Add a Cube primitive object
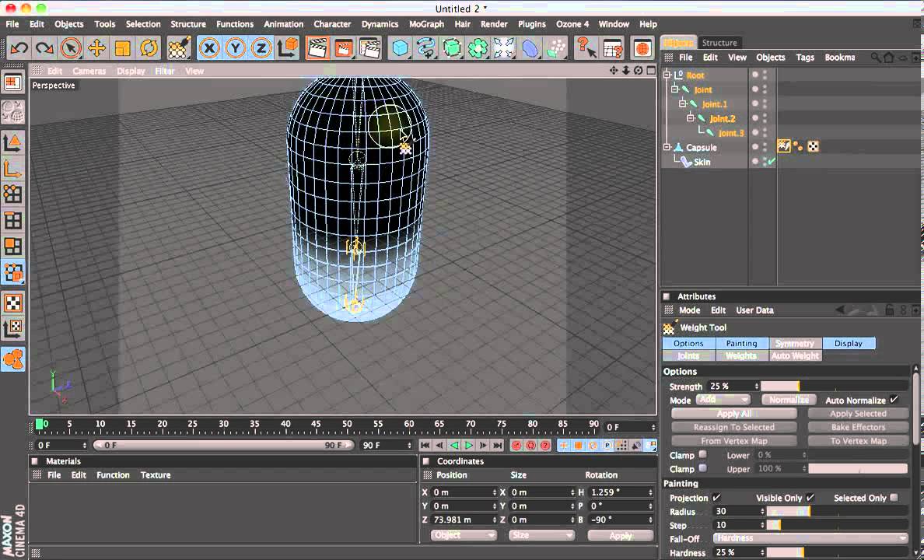This screenshot has width=924, height=560. tap(400, 48)
